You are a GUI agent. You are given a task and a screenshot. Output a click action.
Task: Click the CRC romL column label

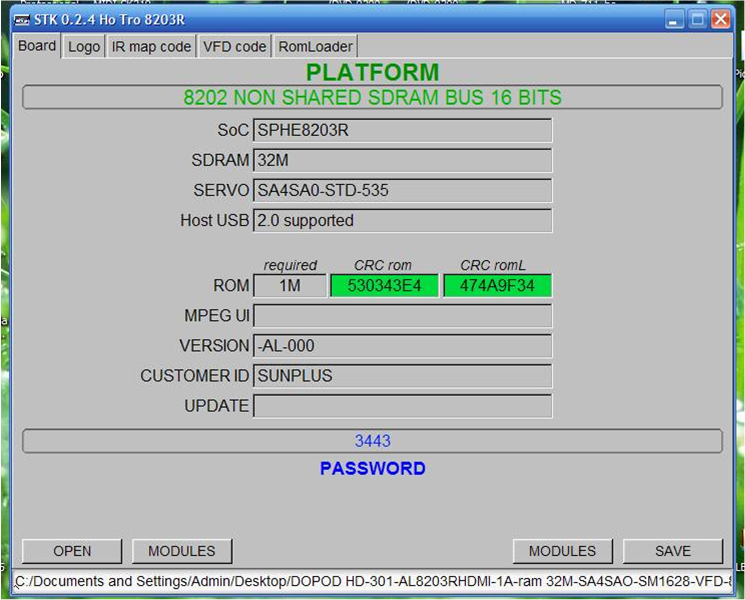pyautogui.click(x=493, y=265)
